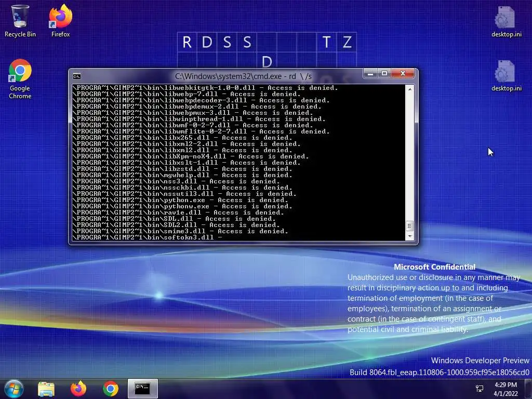Click the line with libwebp-7.dll
The image size is (532, 399).
click(x=187, y=94)
